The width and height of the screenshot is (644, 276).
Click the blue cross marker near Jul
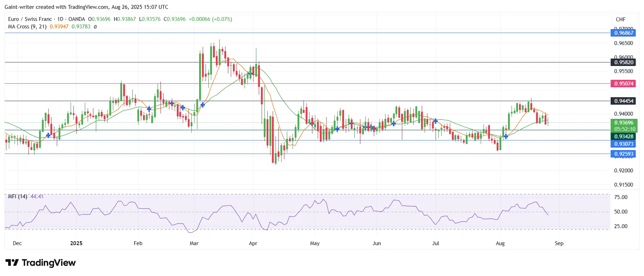coord(436,121)
